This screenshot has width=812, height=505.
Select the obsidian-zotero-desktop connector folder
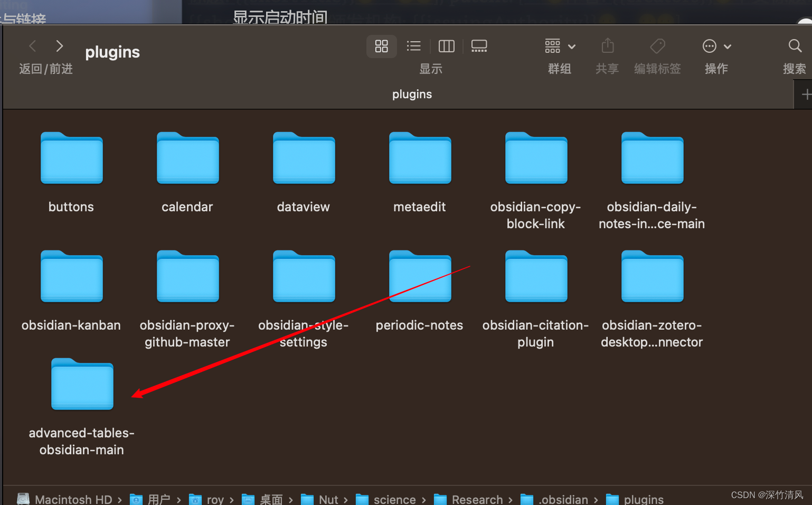click(x=653, y=276)
